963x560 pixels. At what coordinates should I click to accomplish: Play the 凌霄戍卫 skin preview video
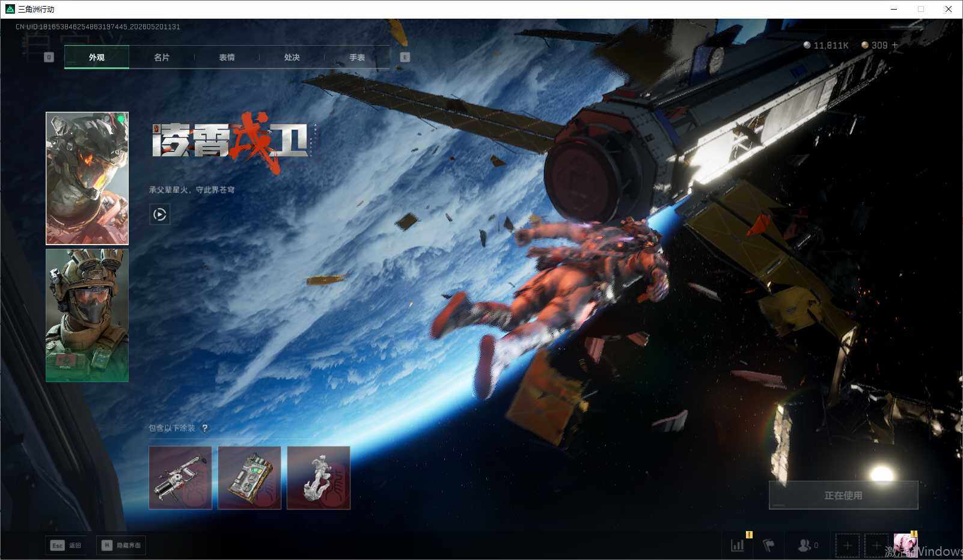pyautogui.click(x=160, y=215)
